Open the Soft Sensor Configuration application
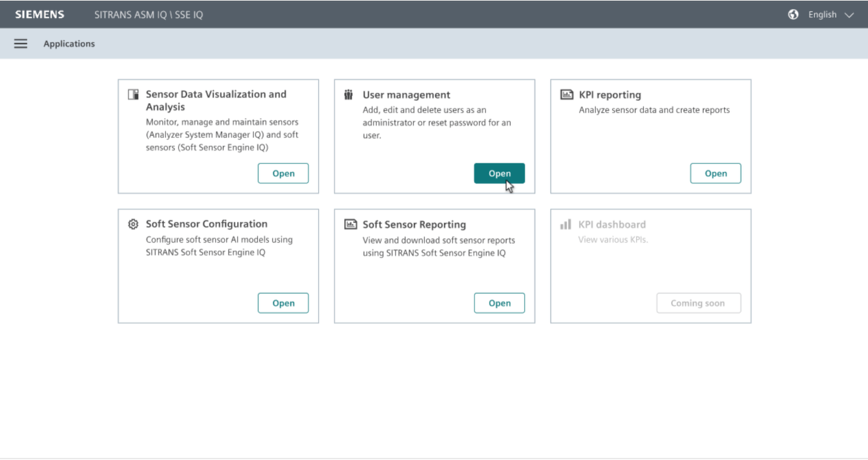 (x=283, y=303)
